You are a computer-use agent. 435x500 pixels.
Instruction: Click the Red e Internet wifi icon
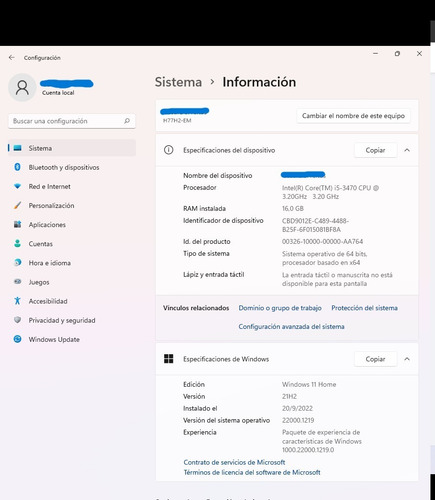[18, 186]
